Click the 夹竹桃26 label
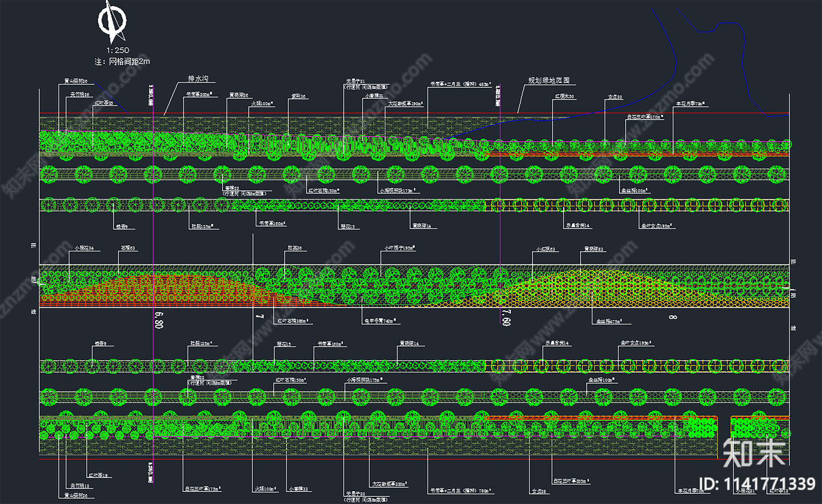Screen dimensions: 822x504 coord(80,95)
